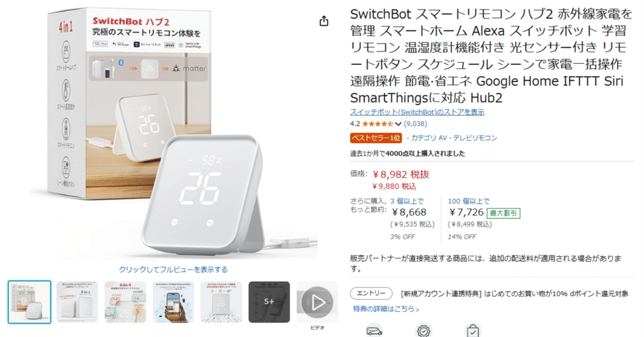Click the エントリー button

pyautogui.click(x=371, y=294)
